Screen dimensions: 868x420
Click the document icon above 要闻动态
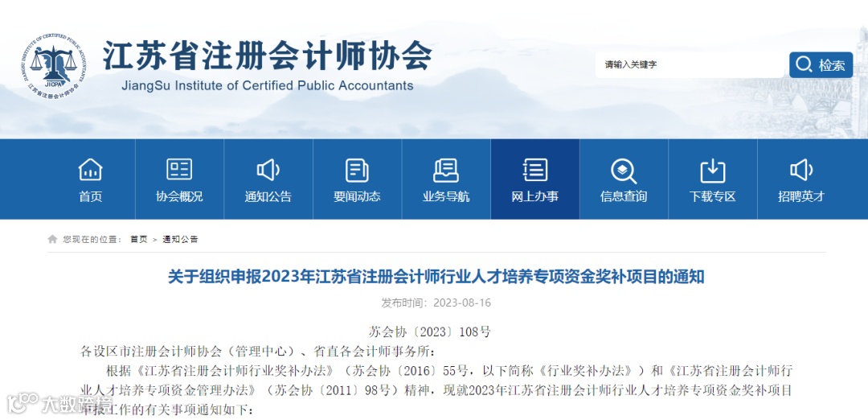click(357, 170)
